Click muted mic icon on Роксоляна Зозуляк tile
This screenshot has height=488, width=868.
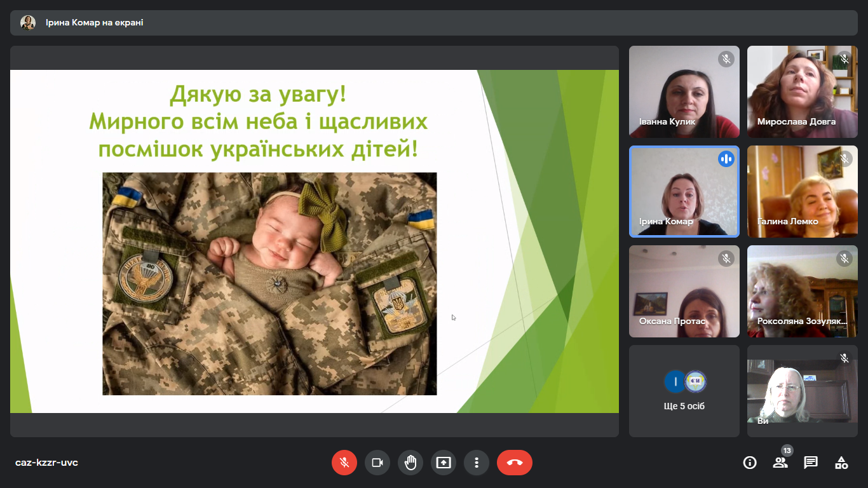844,259
